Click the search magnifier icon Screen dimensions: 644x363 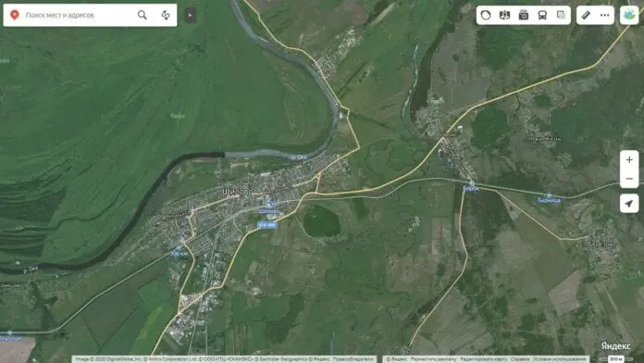[x=142, y=15]
